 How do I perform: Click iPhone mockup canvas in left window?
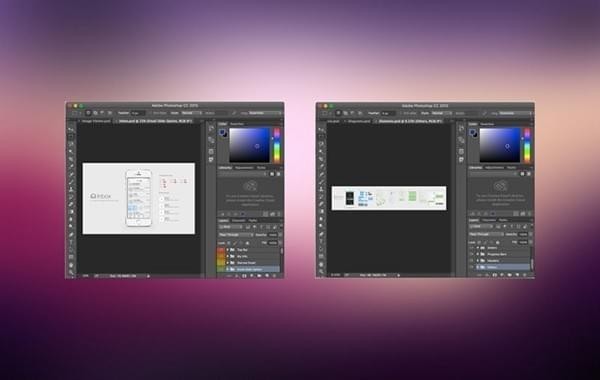tap(139, 198)
